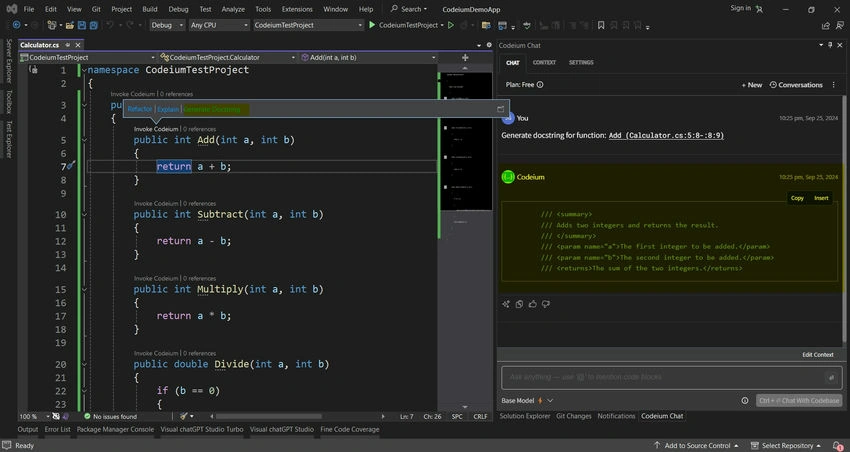This screenshot has height=452, width=850.
Task: Click the three-dot more options in chat header
Action: tap(834, 85)
